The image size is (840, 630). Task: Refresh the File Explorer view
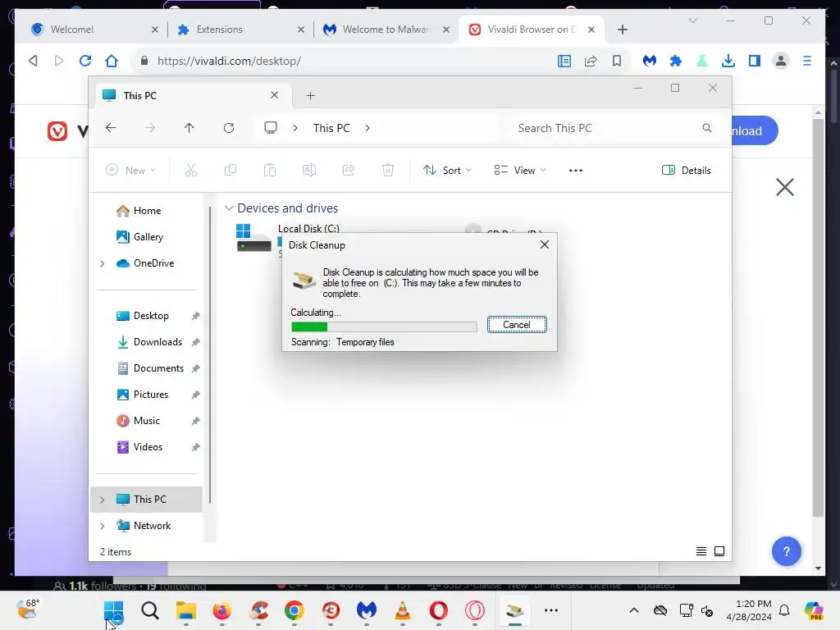coord(229,128)
